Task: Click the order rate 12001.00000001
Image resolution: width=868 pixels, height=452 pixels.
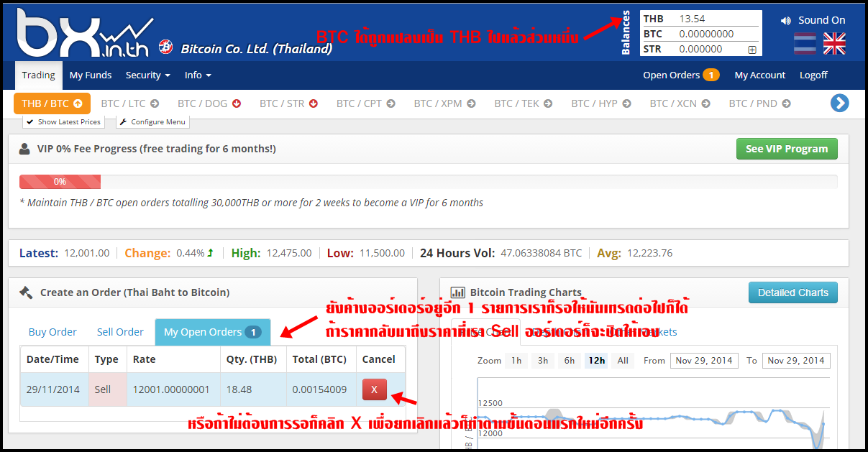Action: (171, 389)
